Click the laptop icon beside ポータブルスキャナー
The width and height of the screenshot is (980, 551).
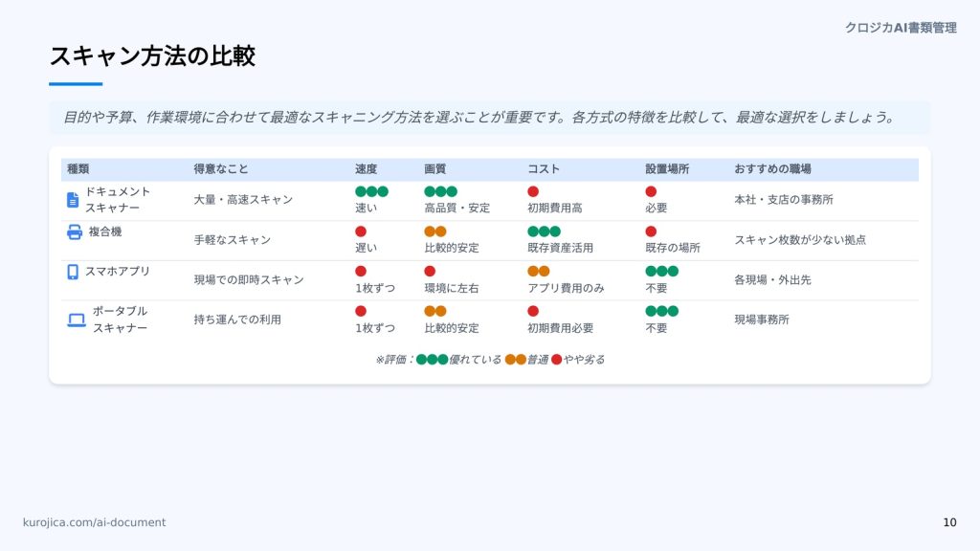pos(77,320)
